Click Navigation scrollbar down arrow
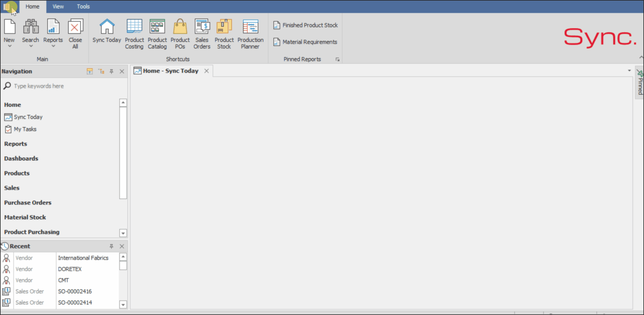The image size is (644, 315). click(x=123, y=233)
